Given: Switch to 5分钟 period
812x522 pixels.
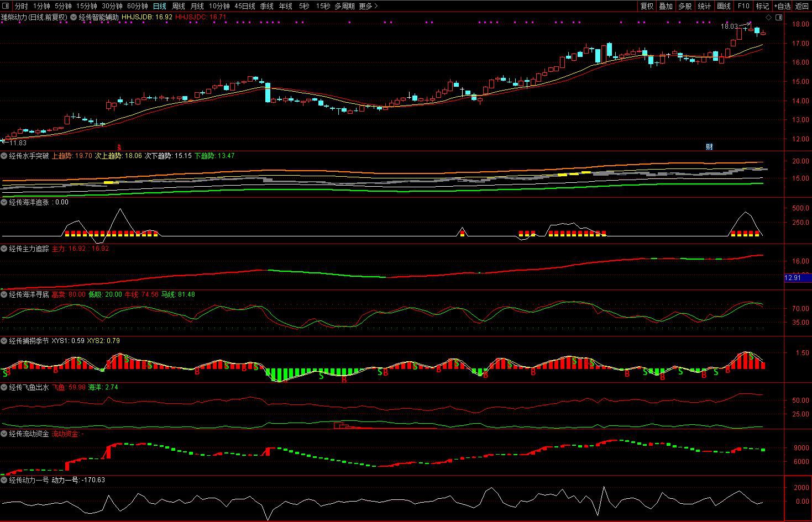Looking at the screenshot, I should click(x=63, y=6).
